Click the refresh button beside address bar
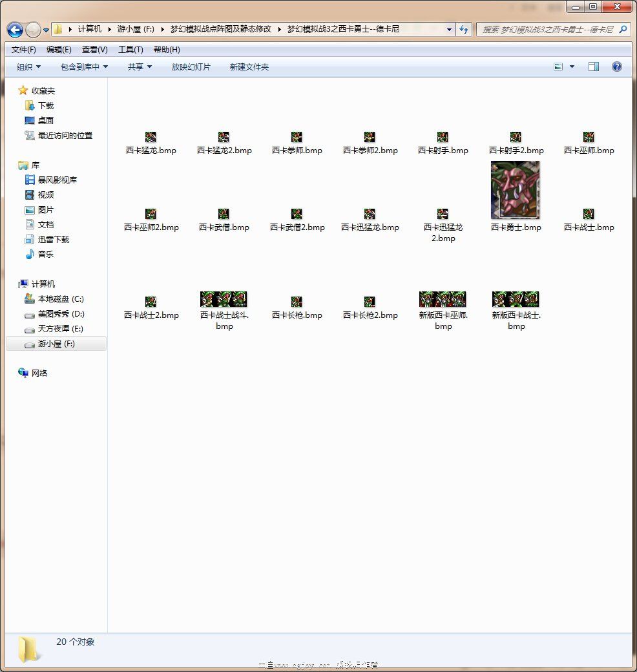 click(x=464, y=30)
